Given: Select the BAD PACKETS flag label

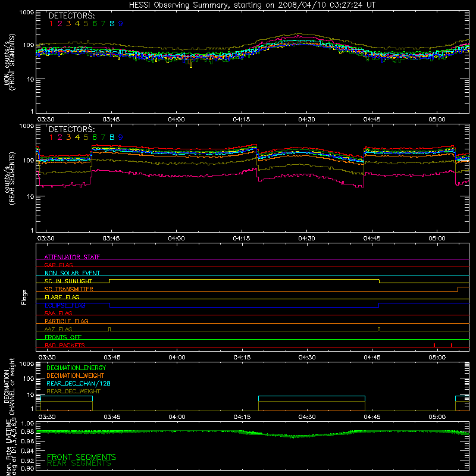Looking at the screenshot, I should tap(65, 345).
